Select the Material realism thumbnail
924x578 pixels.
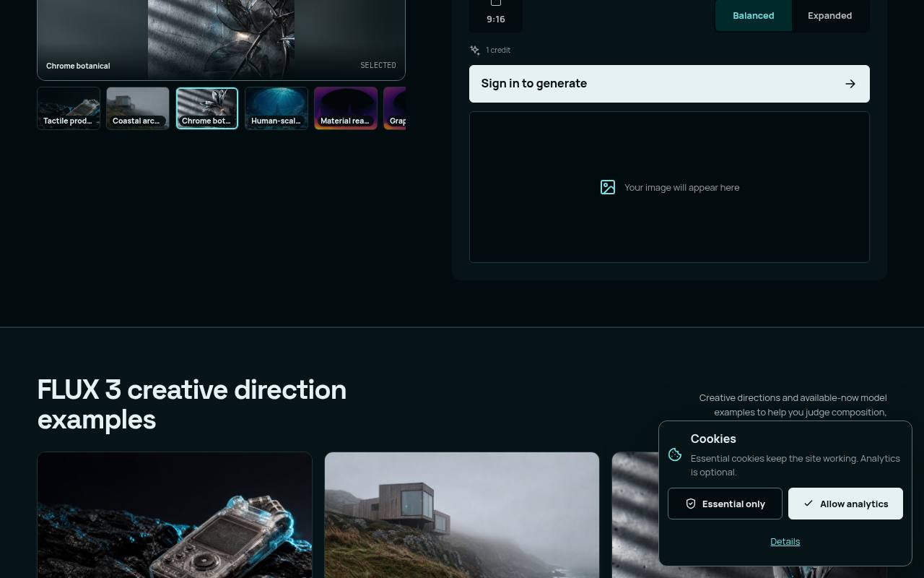346,108
